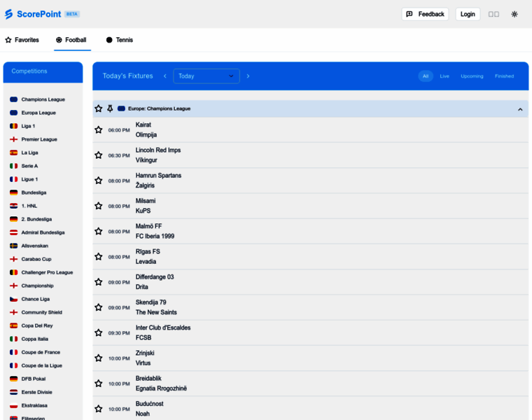The image size is (532, 420).
Task: Pin the Champions League competition
Action: (x=110, y=108)
